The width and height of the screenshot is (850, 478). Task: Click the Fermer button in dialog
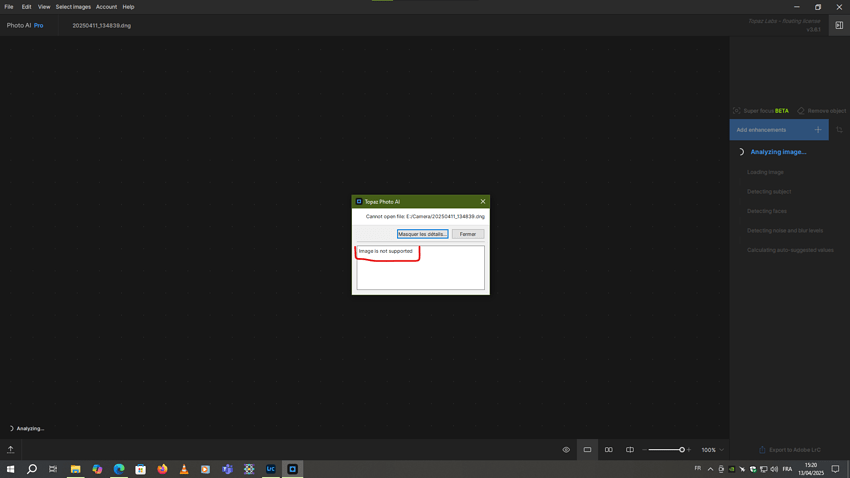coord(468,234)
